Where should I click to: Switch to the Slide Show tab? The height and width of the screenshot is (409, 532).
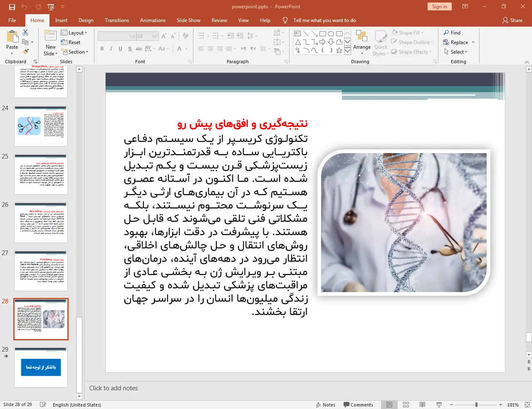click(x=188, y=20)
